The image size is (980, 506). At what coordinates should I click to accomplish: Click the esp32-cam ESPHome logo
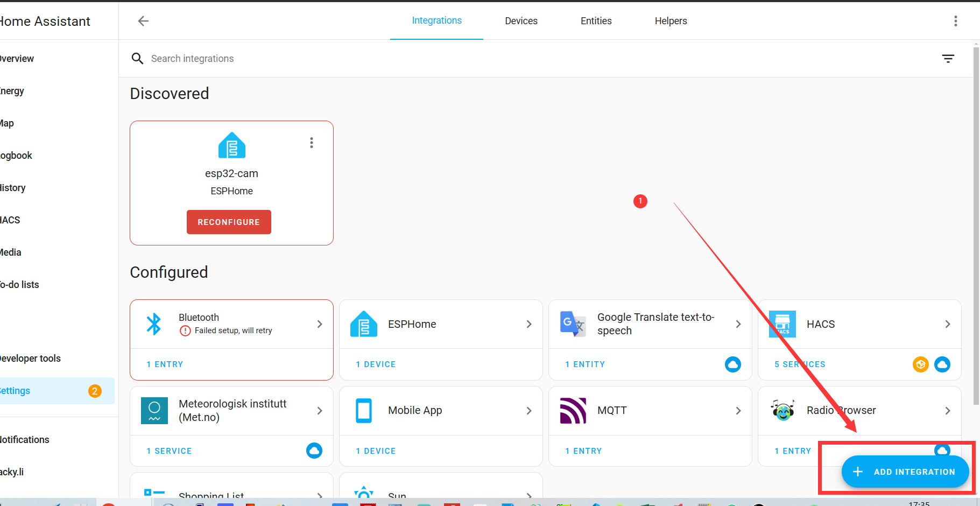coord(232,145)
